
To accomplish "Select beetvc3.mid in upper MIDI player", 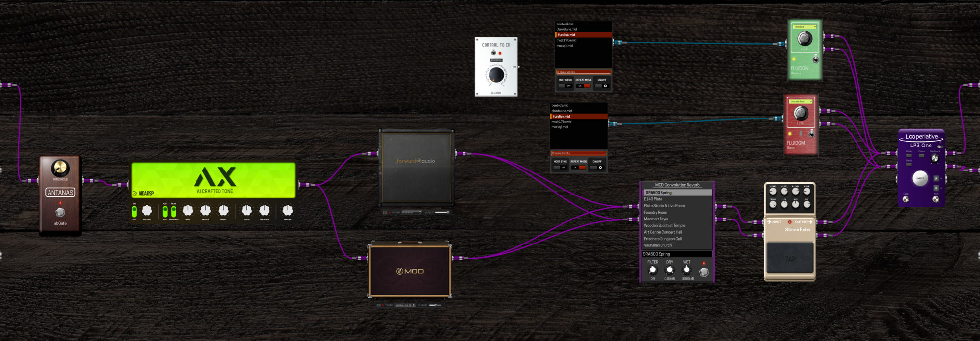I will pos(584,24).
